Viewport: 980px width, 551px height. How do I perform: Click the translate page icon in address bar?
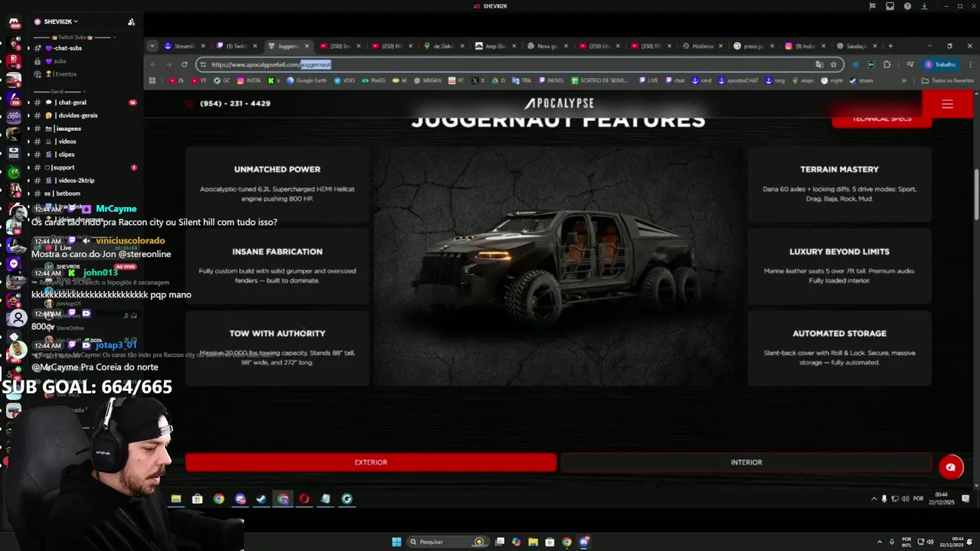point(819,64)
